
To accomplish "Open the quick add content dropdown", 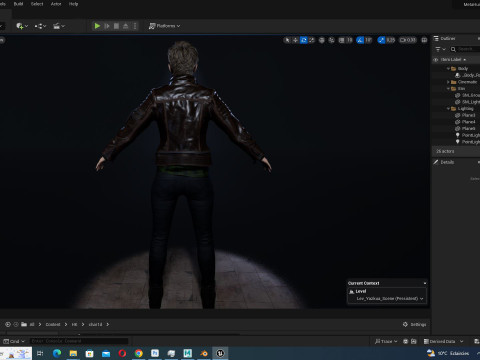I will click(22, 26).
